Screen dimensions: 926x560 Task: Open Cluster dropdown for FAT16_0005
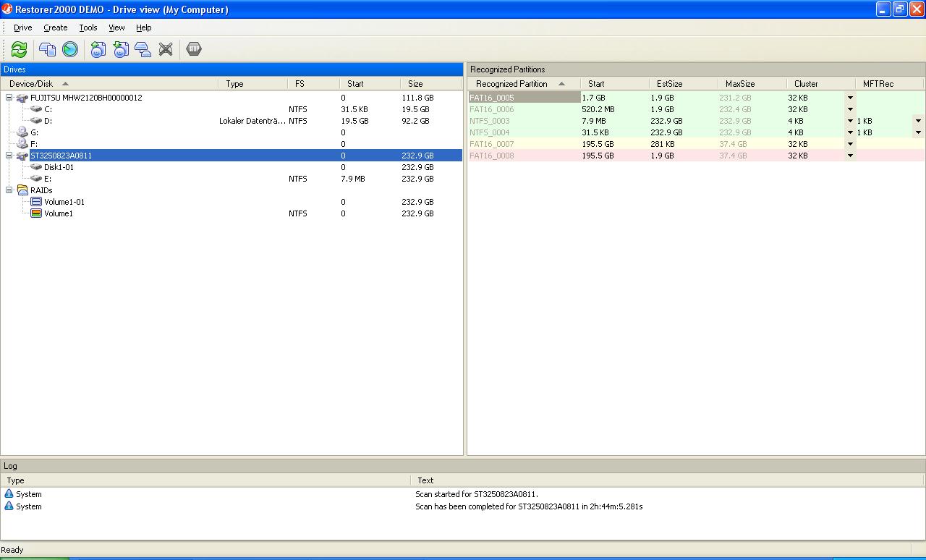[x=850, y=98]
